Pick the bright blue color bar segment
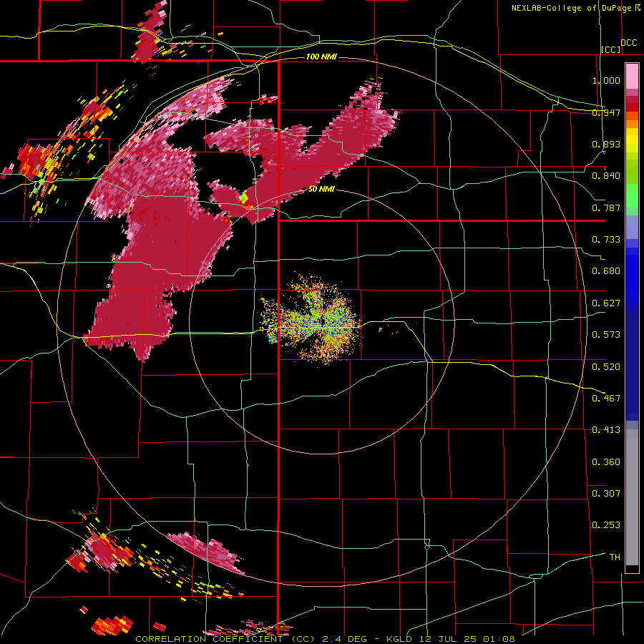This screenshot has height=644, width=644. point(632,279)
